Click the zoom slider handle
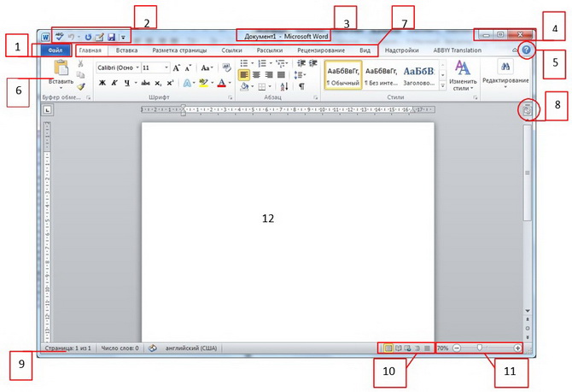 click(480, 348)
